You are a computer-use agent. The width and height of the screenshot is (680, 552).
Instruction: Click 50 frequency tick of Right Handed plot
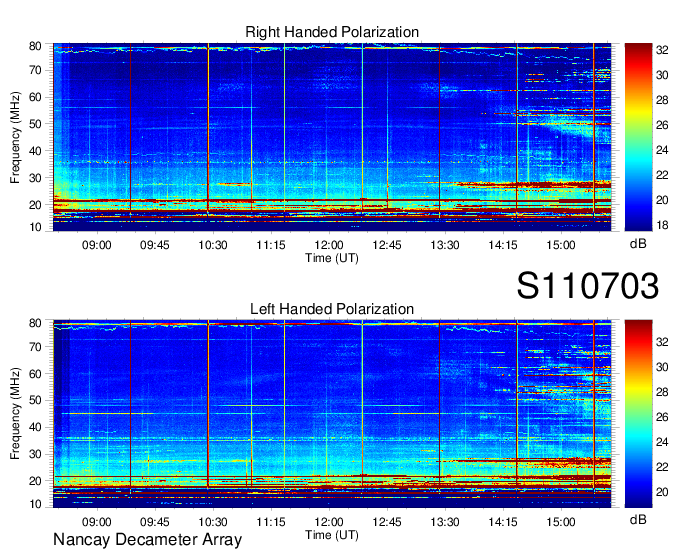click(35, 124)
